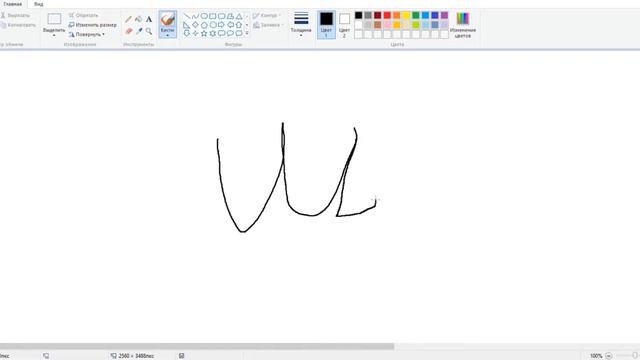Screen dimensions: 640x360
Task: Open the Brushes dropdown arrow
Action: (167, 36)
